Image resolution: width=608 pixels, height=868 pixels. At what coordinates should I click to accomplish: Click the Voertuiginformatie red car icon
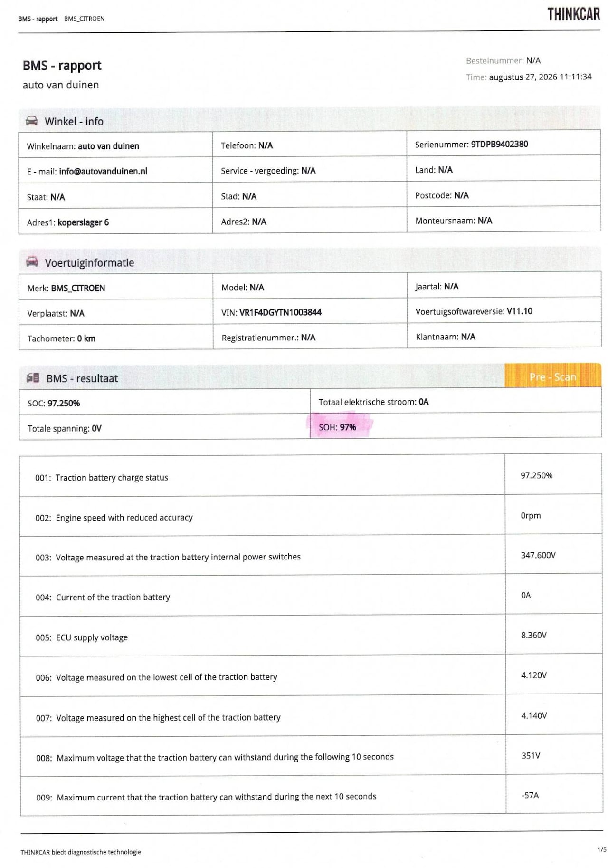[x=32, y=261]
